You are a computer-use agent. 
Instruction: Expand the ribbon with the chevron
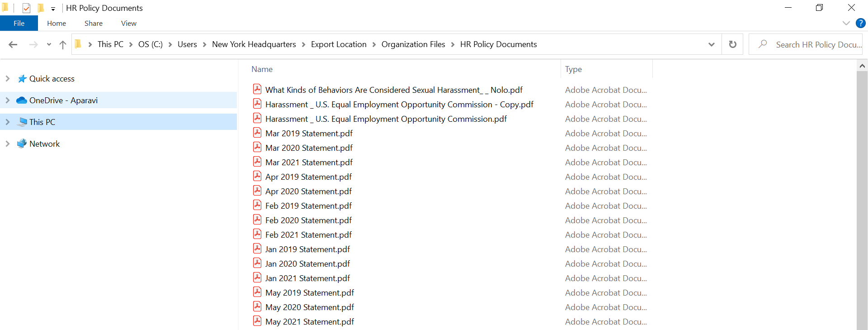[x=846, y=23]
